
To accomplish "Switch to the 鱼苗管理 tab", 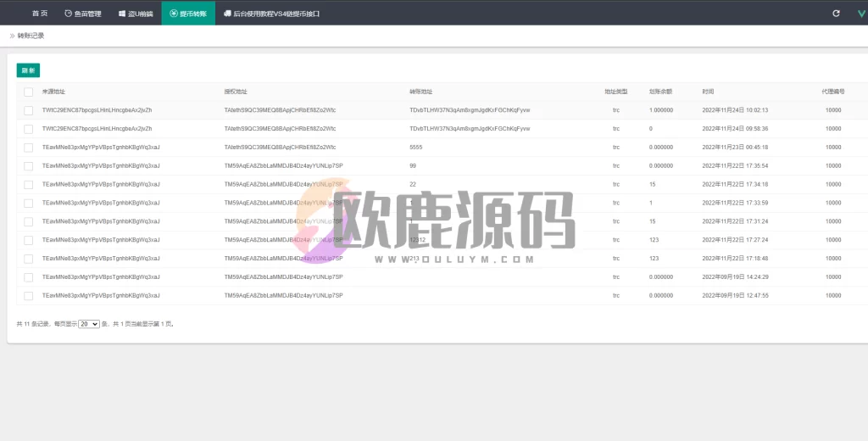I will (x=83, y=14).
